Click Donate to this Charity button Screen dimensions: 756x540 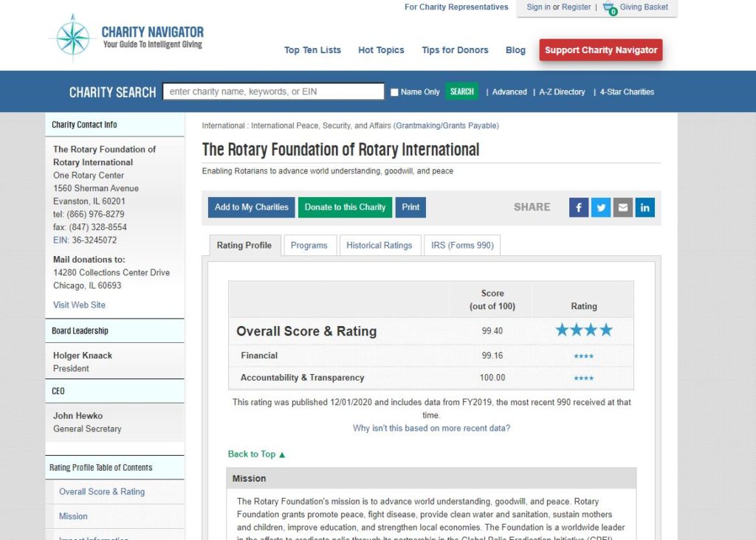[x=345, y=207]
